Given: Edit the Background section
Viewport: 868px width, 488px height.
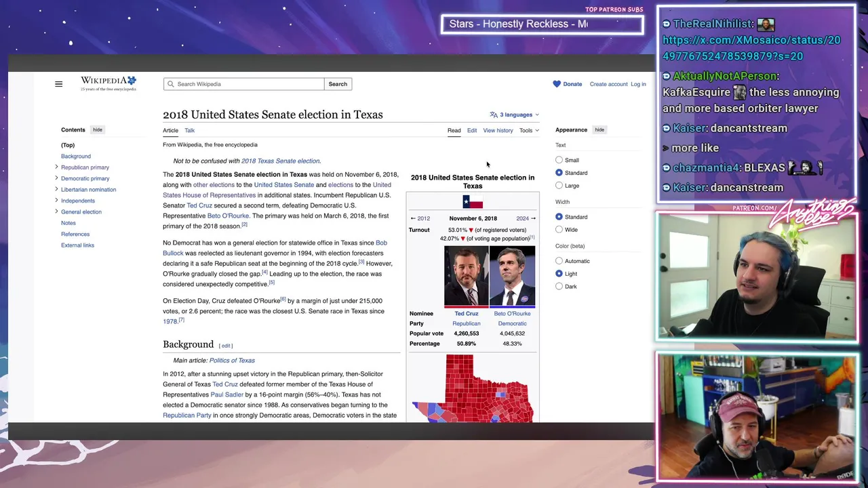Looking at the screenshot, I should click(x=226, y=346).
